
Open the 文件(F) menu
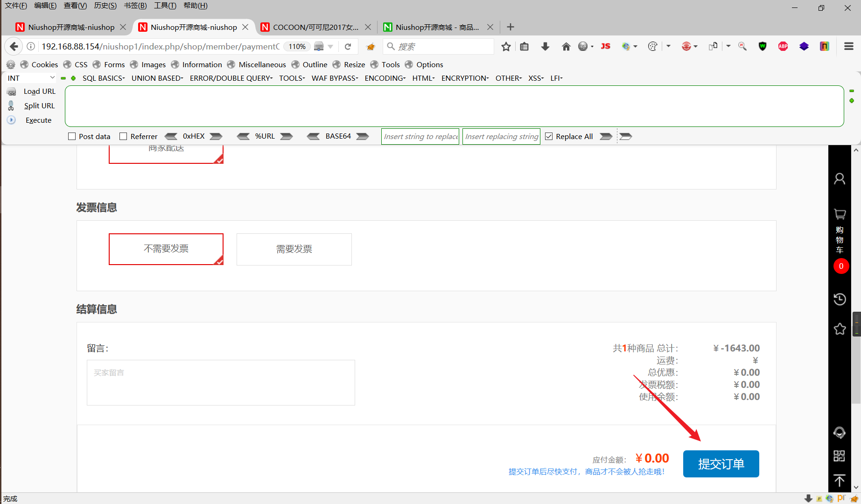pyautogui.click(x=16, y=6)
